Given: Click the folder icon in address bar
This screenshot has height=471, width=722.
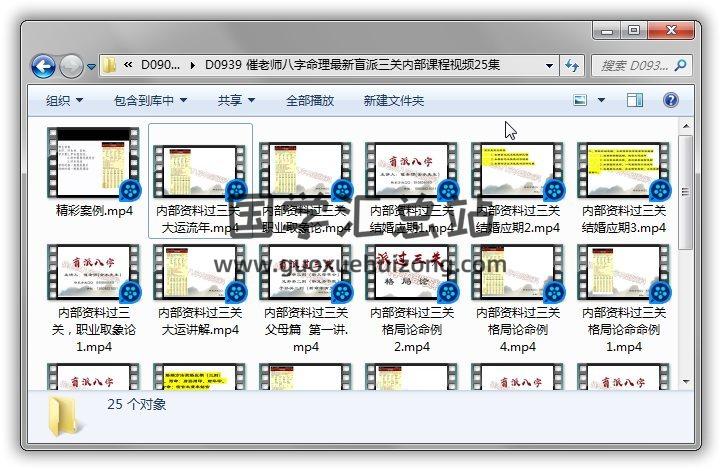Looking at the screenshot, I should 109,65.
